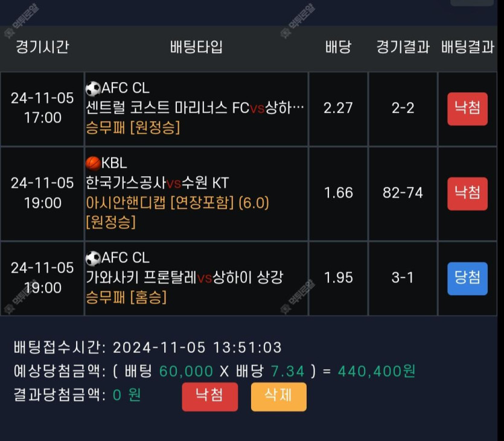Click red 낙첨 badge in KBL row
Viewport: 504px width, 441px height.
click(x=467, y=194)
